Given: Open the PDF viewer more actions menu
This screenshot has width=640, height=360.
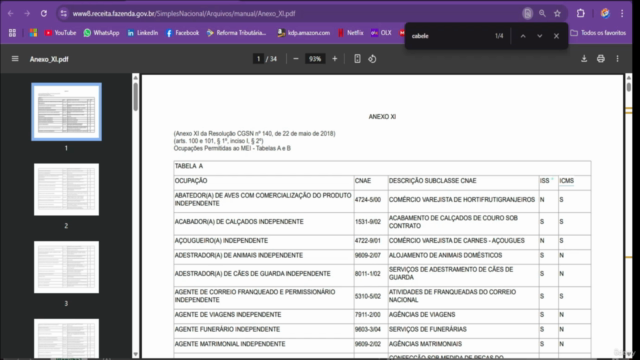Looking at the screenshot, I should (618, 59).
